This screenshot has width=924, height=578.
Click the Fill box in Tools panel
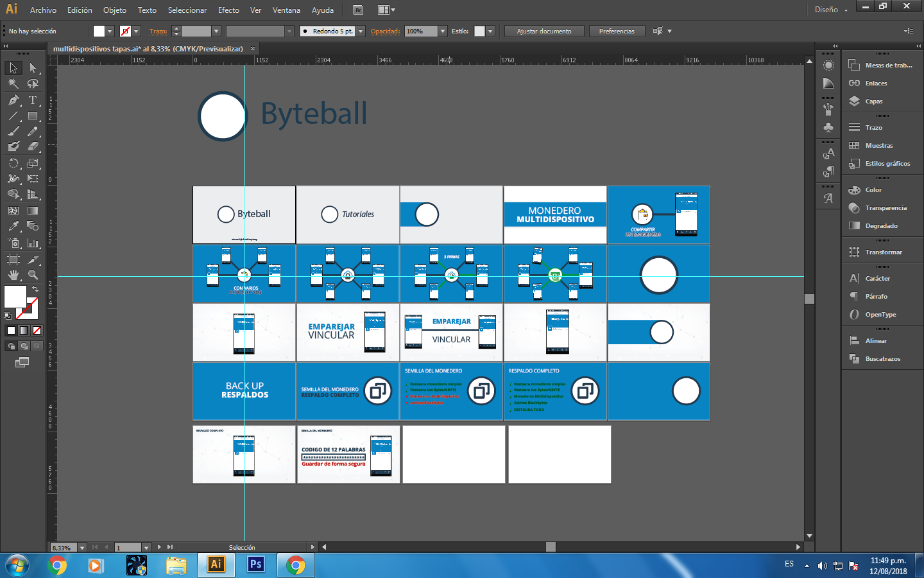pyautogui.click(x=15, y=297)
